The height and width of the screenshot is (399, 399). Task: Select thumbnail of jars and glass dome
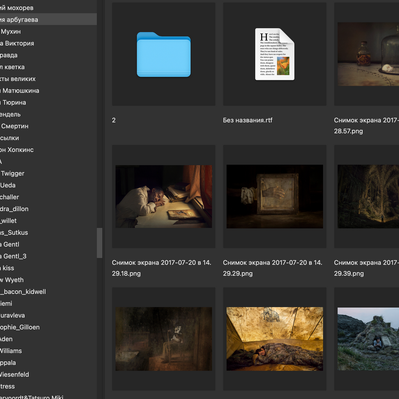pyautogui.click(x=368, y=54)
